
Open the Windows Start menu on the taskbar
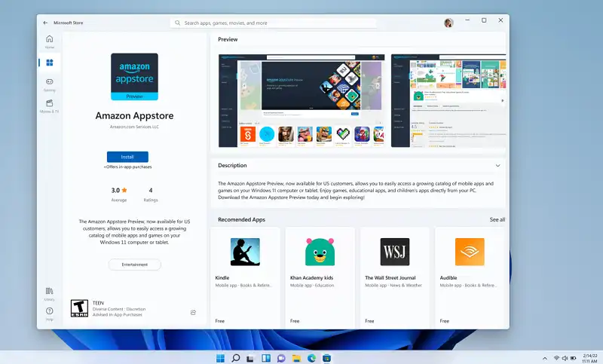tap(220, 357)
